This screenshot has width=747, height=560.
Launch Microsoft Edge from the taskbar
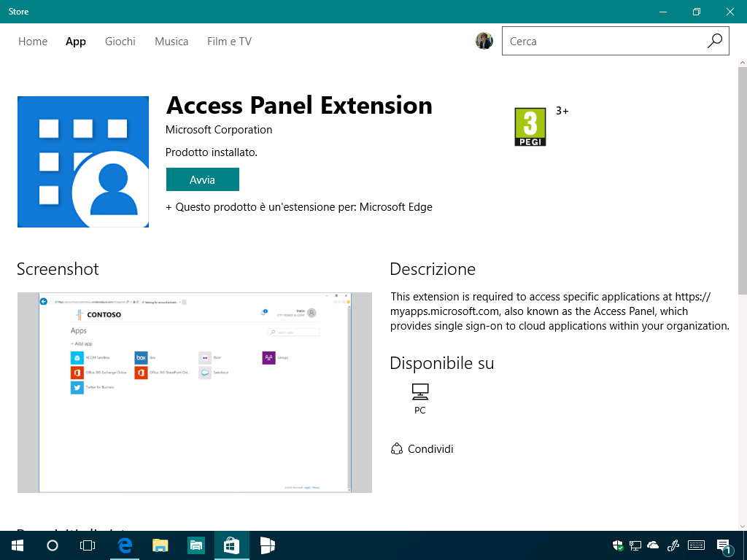tap(125, 545)
